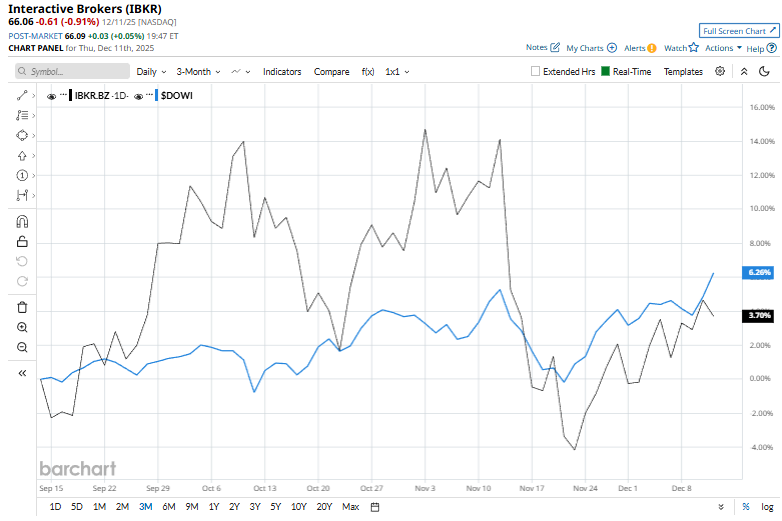Open the 1x1 grid layout dropdown

397,72
